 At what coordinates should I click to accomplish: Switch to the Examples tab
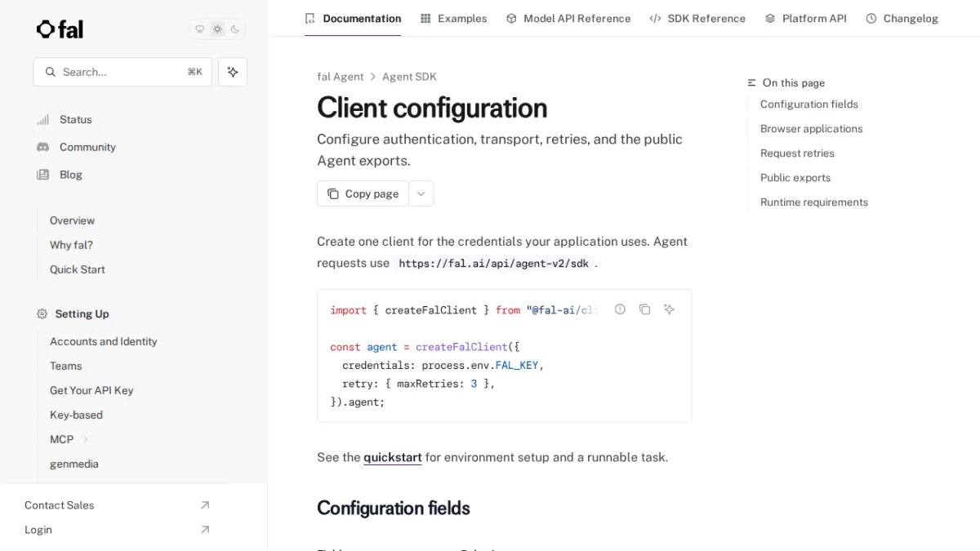(453, 18)
